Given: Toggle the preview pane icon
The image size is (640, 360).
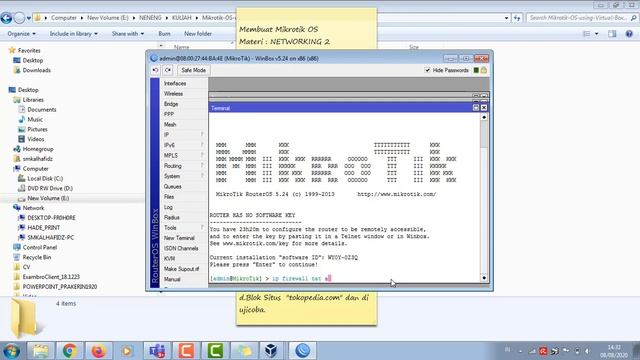Looking at the screenshot, I should tap(612, 34).
